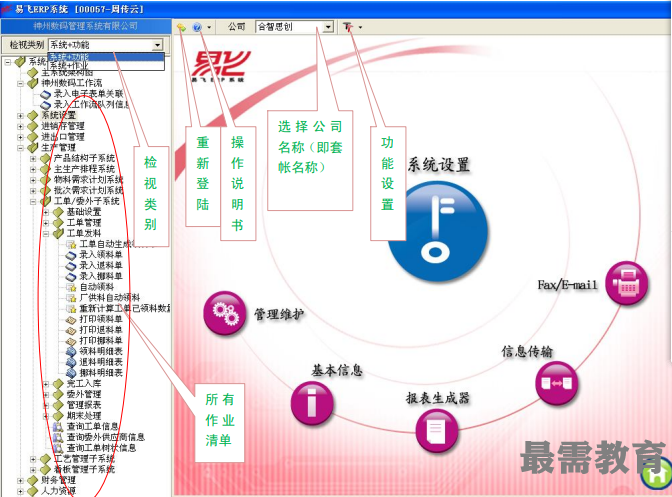Open the 报表生成器 document icon

437,431
